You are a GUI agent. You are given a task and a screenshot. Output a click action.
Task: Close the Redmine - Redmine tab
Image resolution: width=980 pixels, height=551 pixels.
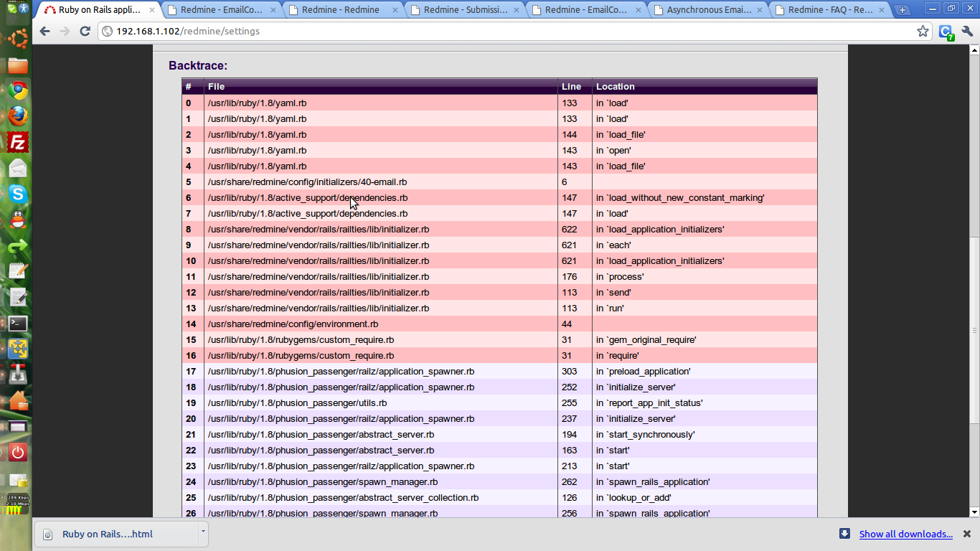tap(394, 11)
